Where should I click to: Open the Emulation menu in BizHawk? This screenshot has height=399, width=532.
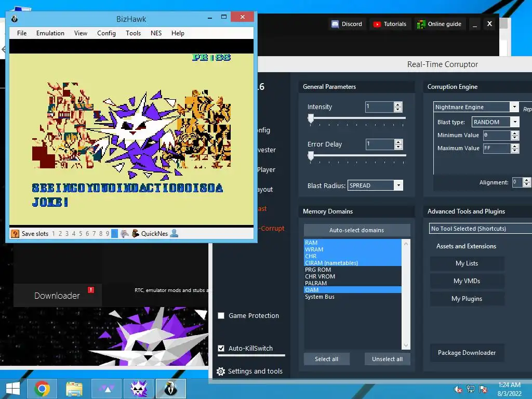pos(50,33)
